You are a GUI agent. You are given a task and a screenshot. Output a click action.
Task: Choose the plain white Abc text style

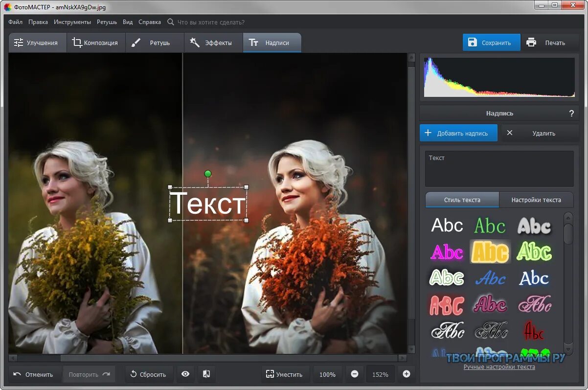447,226
